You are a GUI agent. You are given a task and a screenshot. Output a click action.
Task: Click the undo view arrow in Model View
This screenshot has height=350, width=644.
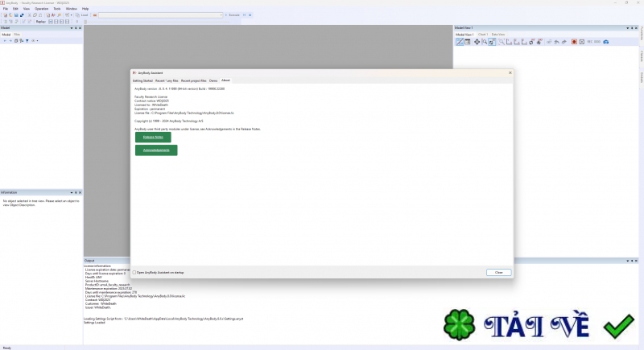(556, 42)
